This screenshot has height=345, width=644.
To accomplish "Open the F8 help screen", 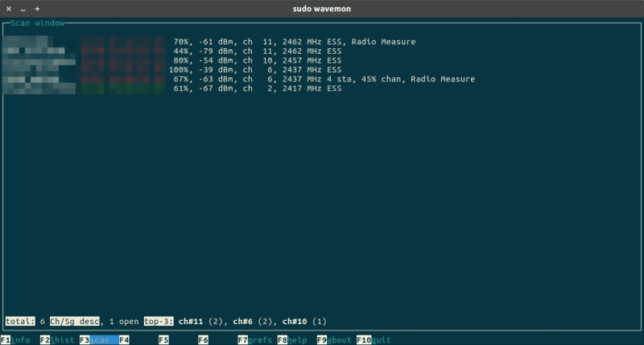I will [293, 340].
